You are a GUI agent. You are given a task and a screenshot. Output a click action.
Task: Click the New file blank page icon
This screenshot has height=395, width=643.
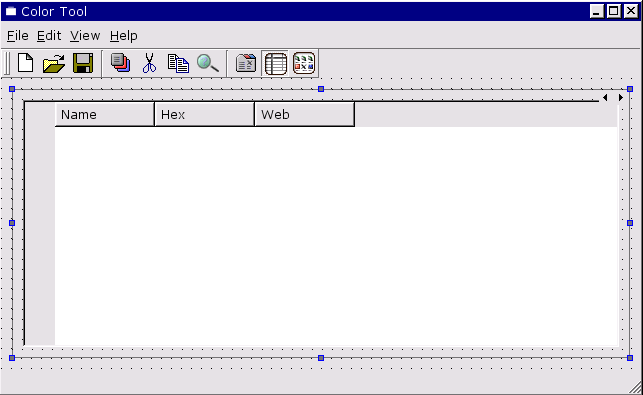click(25, 64)
